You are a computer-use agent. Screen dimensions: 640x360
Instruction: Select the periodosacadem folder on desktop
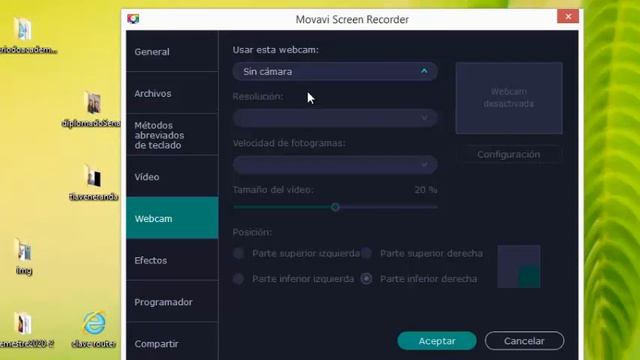click(x=24, y=36)
